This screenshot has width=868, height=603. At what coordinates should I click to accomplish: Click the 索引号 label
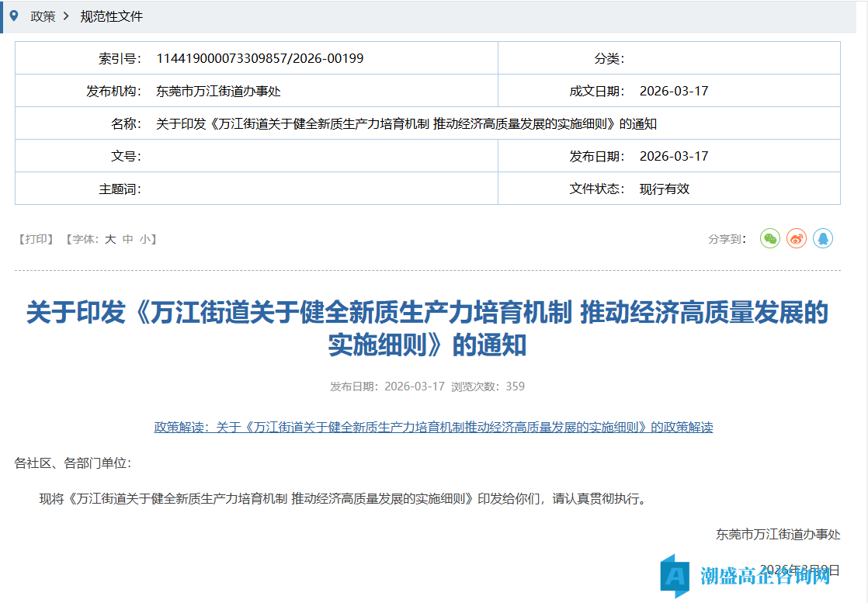click(120, 58)
